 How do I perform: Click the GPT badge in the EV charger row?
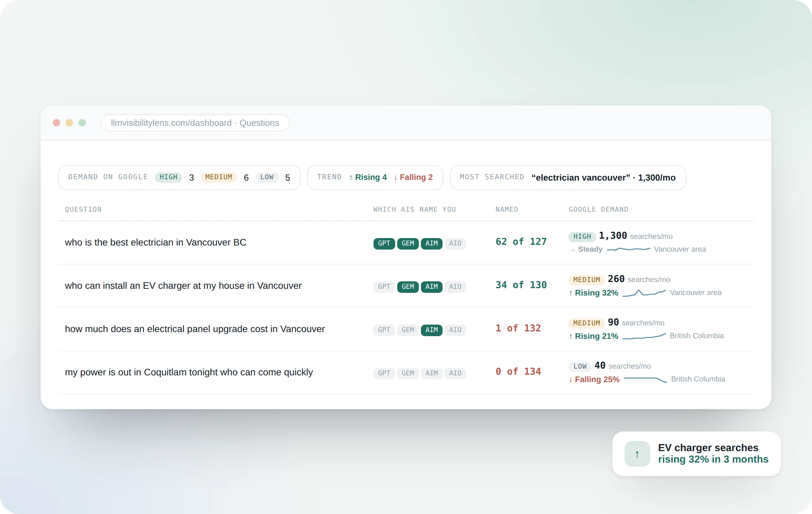384,287
